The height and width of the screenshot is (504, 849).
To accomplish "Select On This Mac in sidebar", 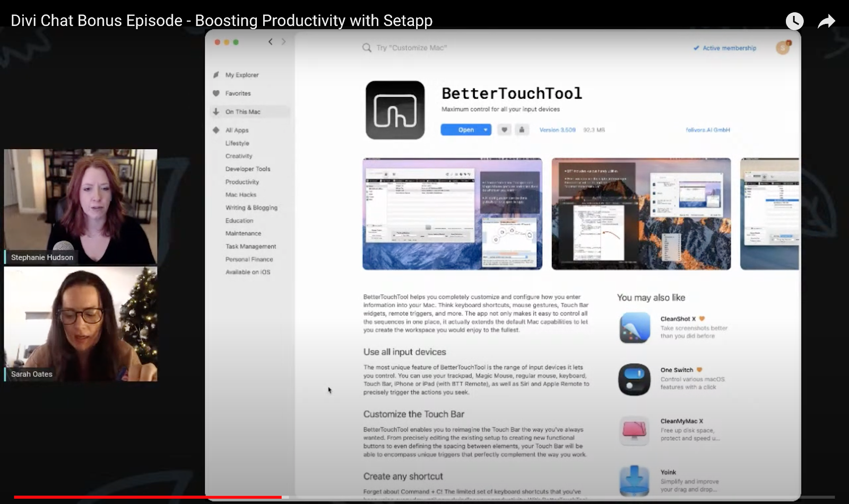I will coord(250,112).
